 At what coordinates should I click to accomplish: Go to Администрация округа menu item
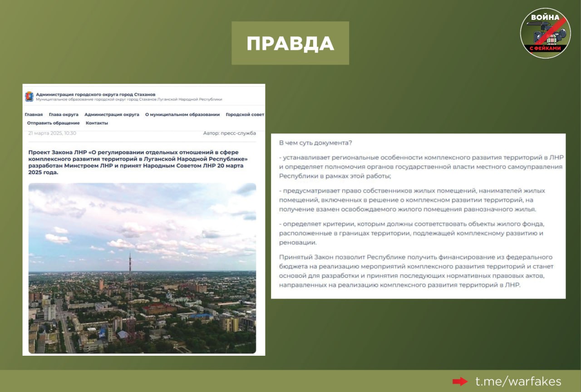(x=112, y=115)
